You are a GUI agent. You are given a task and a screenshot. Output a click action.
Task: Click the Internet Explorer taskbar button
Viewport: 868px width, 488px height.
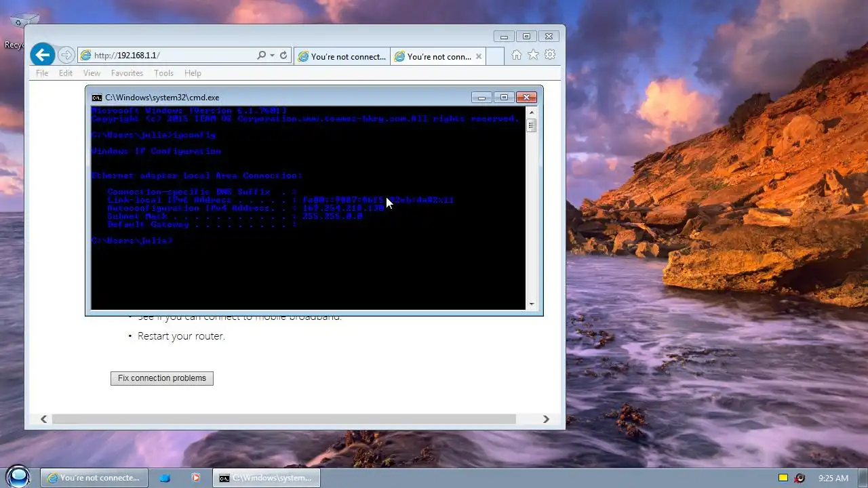[94, 478]
